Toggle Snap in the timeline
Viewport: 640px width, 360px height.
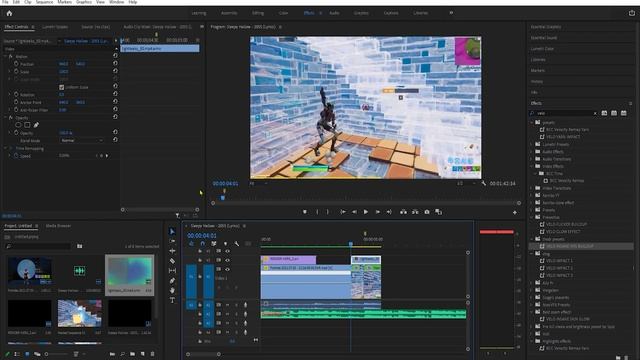click(202, 244)
